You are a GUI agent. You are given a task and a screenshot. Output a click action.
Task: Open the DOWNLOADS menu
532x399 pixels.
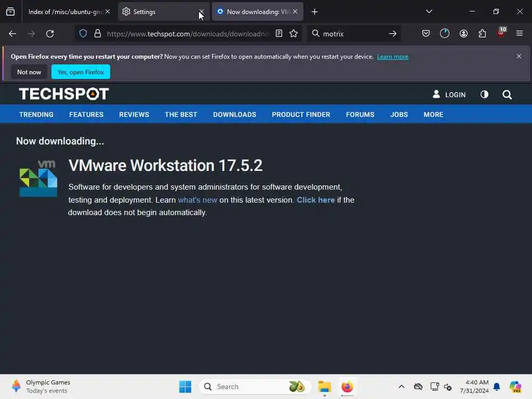234,115
